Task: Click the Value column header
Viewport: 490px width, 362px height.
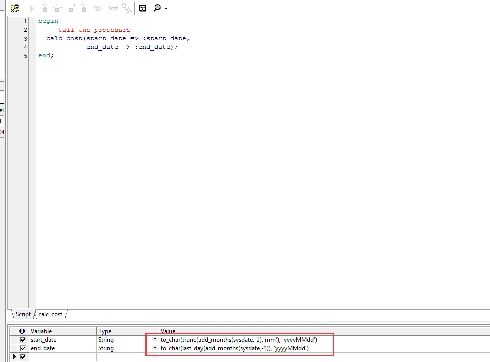Action: tap(168, 331)
